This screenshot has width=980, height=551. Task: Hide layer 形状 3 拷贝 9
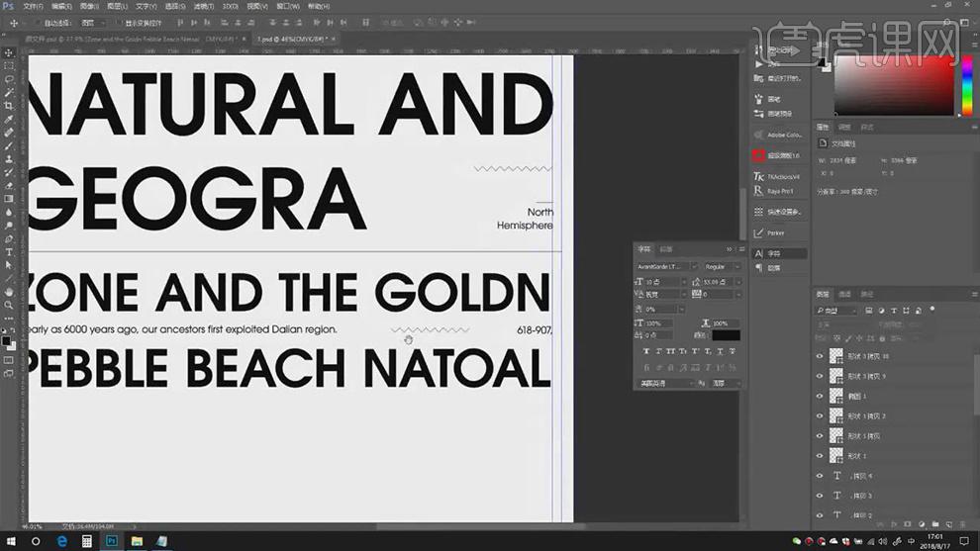(820, 376)
